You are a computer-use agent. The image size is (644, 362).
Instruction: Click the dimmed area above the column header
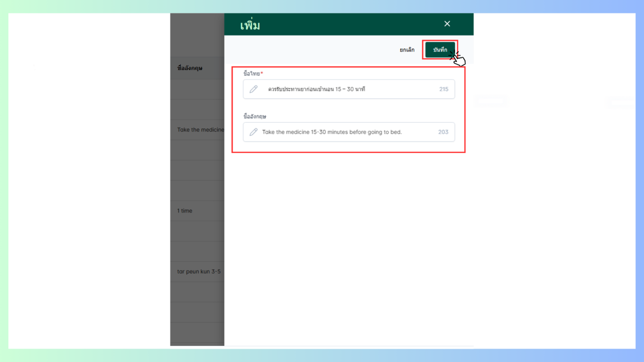(197, 35)
